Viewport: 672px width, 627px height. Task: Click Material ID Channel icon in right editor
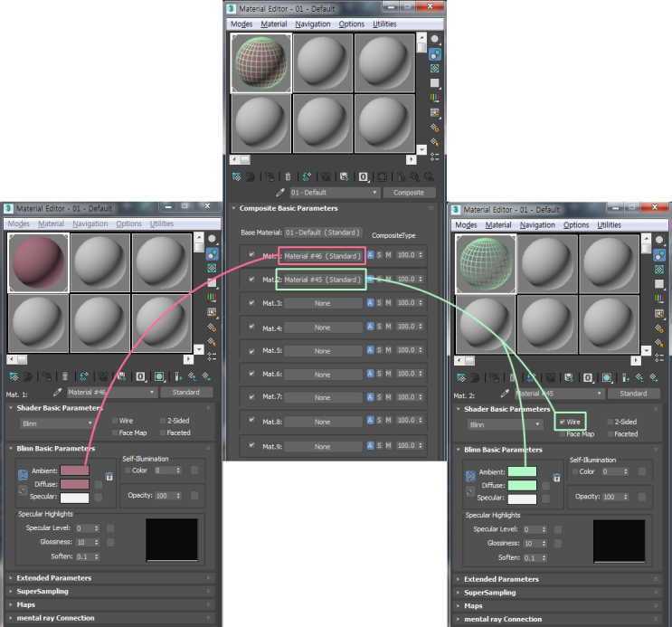click(588, 378)
